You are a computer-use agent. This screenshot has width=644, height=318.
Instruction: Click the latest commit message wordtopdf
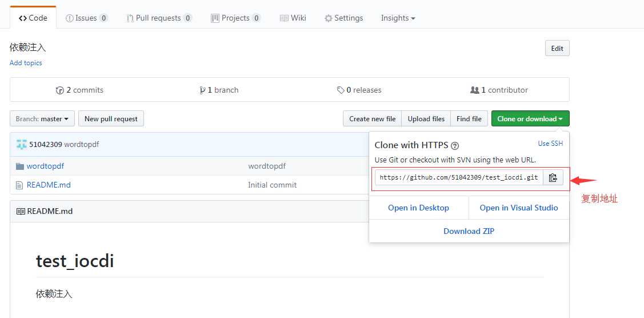[x=81, y=145]
